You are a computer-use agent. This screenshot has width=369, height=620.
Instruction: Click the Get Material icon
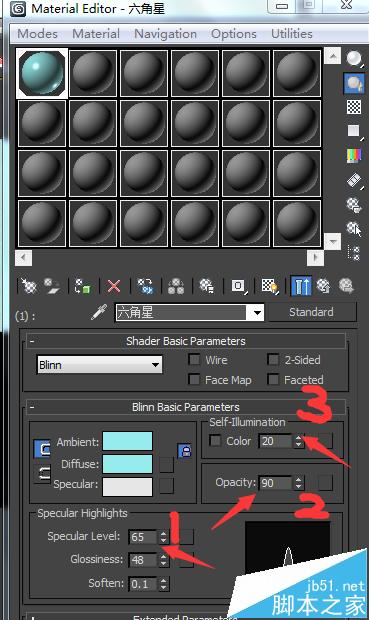[28, 285]
